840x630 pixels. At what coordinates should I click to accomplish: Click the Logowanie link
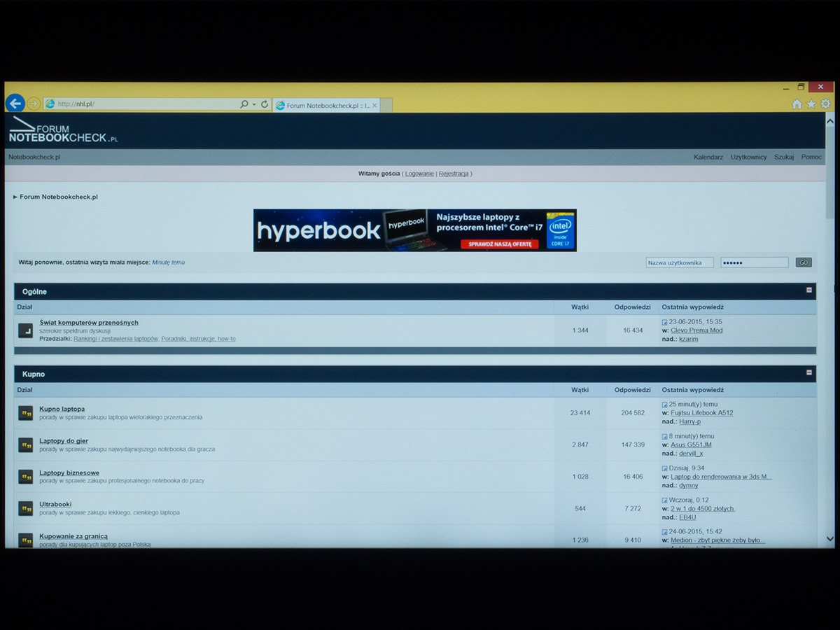419,174
